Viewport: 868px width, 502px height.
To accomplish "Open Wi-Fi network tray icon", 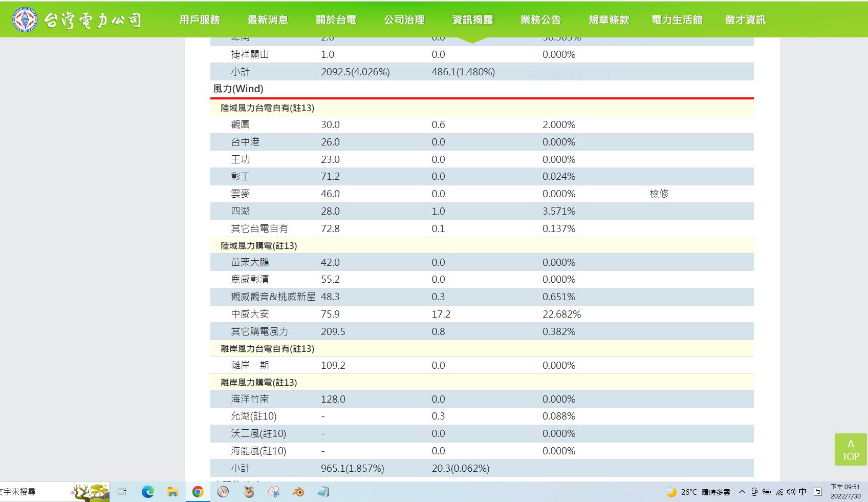I will tap(779, 492).
